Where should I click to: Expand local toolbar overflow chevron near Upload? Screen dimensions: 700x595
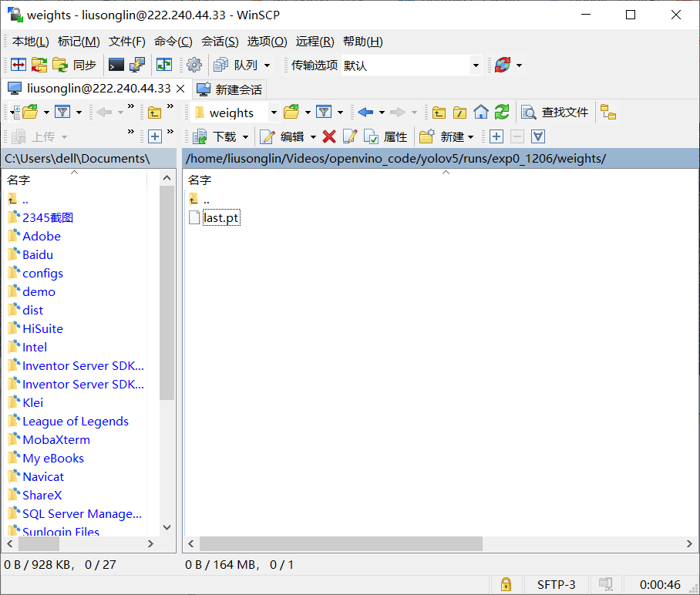point(131,132)
